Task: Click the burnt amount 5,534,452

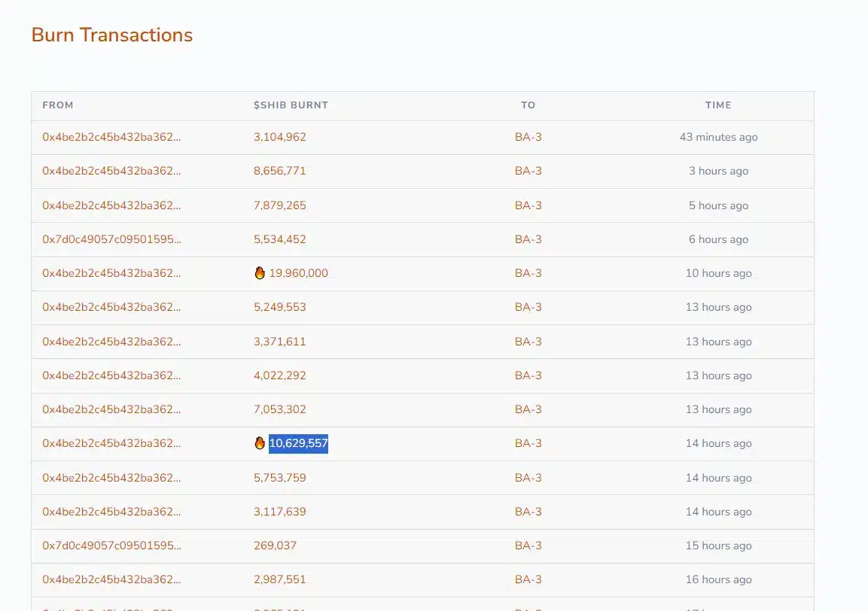Action: click(279, 239)
